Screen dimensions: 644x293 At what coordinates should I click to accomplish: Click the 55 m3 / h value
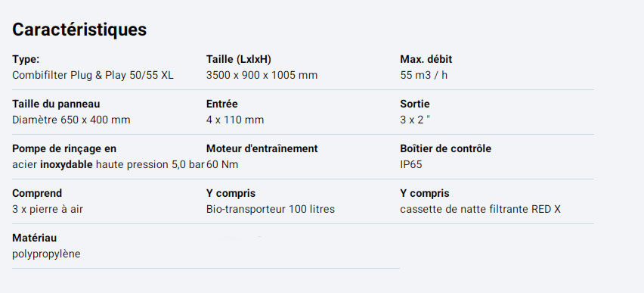pyautogui.click(x=424, y=75)
